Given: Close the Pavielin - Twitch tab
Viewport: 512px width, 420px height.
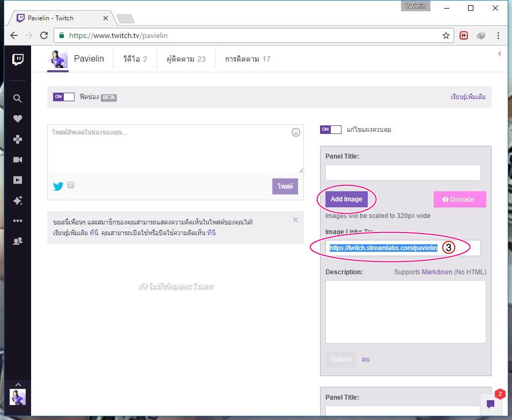Looking at the screenshot, I should click(x=106, y=18).
